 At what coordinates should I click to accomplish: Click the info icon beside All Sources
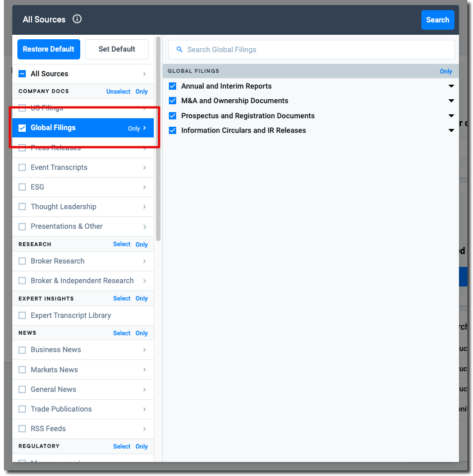coord(77,19)
